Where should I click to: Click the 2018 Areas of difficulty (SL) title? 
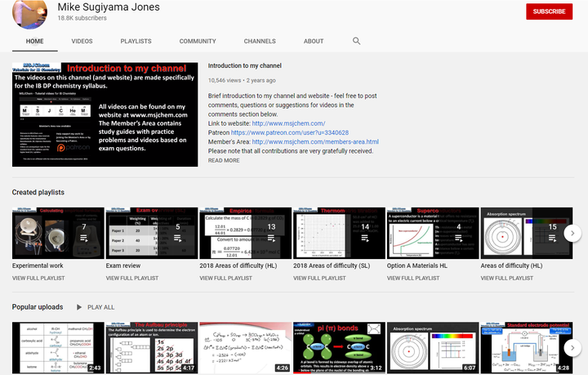(332, 266)
